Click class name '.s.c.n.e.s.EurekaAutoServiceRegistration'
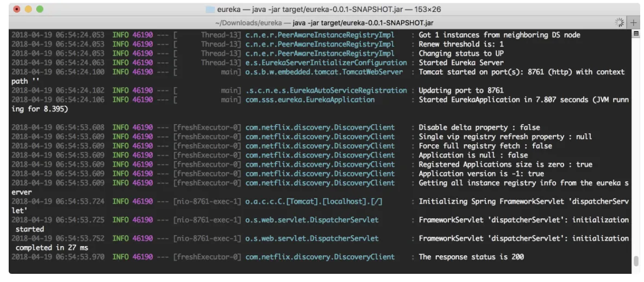 [326, 90]
